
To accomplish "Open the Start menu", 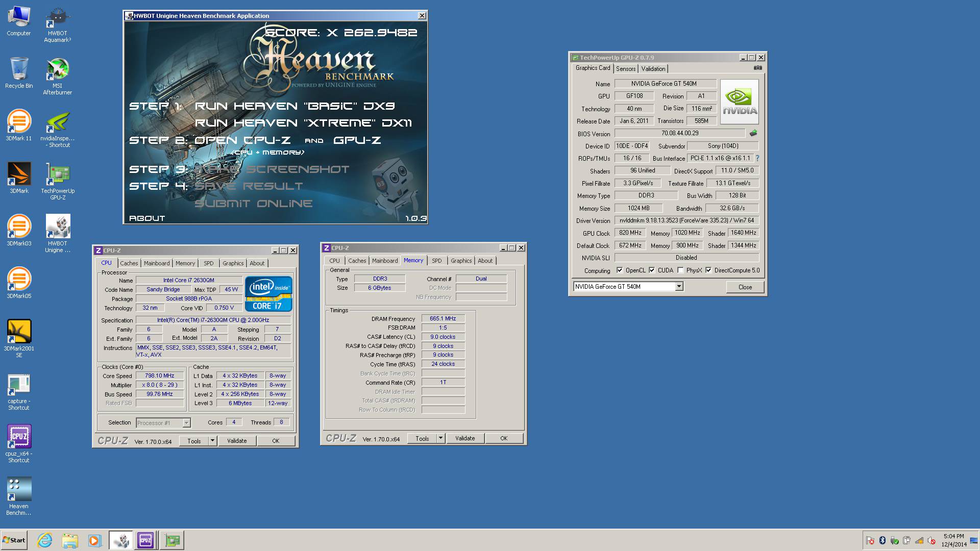I will [14, 540].
